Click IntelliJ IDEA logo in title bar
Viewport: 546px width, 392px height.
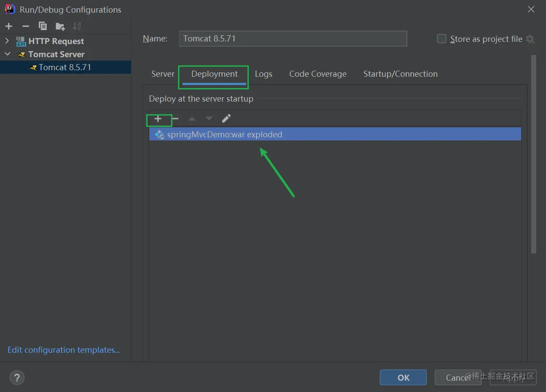tap(10, 9)
